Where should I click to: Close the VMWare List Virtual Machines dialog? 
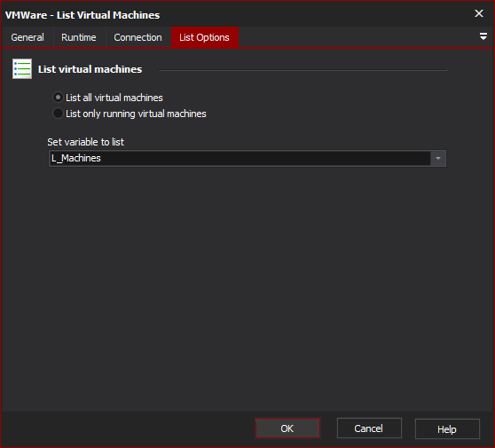[478, 13]
